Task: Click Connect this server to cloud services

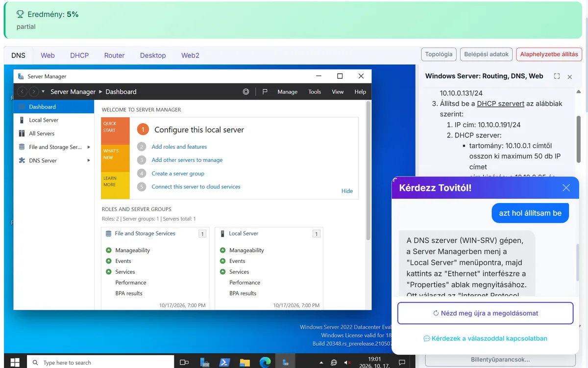Action: pos(196,186)
